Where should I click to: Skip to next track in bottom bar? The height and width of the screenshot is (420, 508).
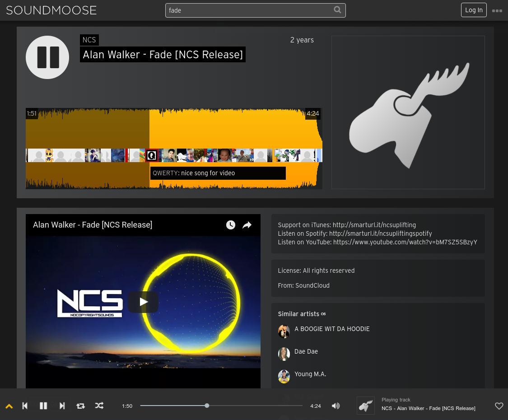(62, 406)
